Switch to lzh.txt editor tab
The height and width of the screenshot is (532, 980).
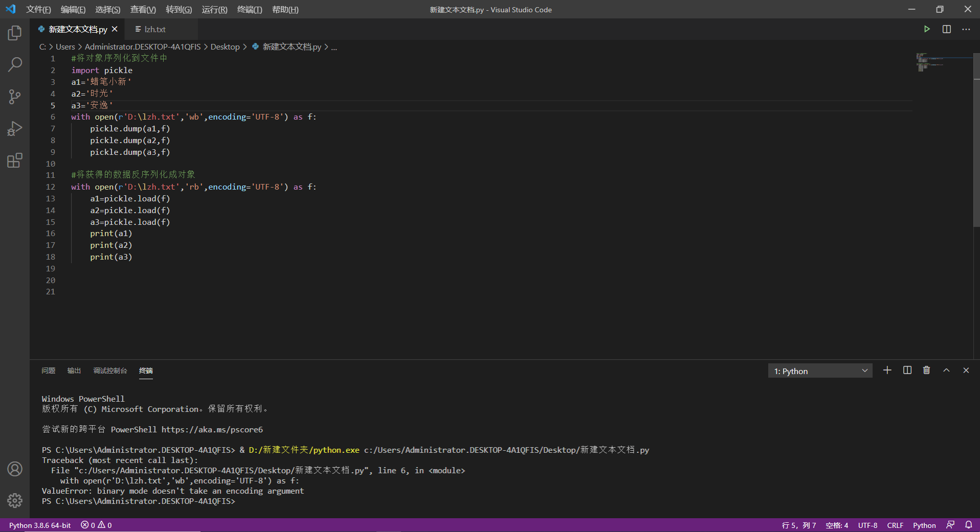(160, 29)
